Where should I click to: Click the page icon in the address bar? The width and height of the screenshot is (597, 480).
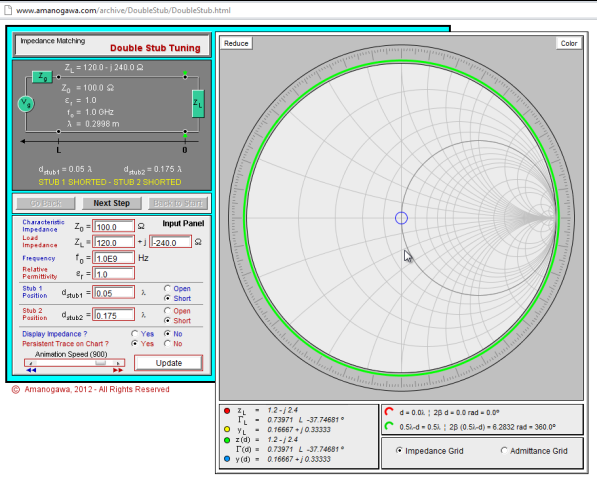click(x=8, y=10)
